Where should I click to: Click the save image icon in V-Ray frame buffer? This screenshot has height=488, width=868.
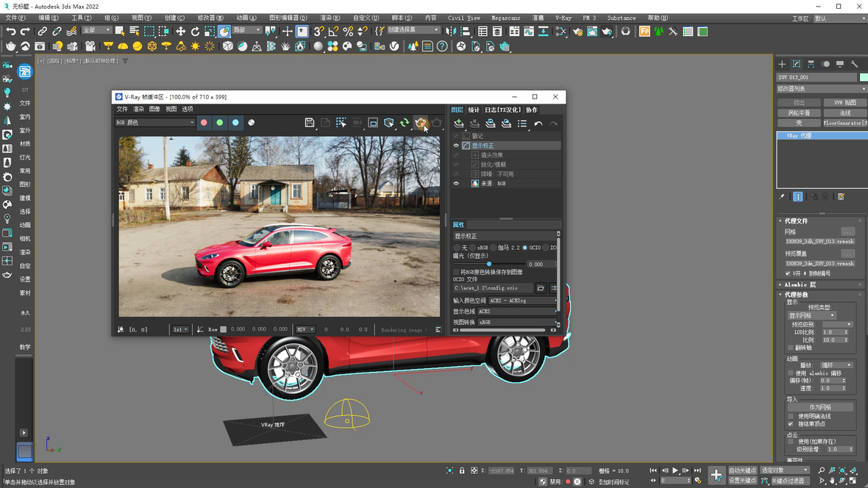pyautogui.click(x=310, y=123)
